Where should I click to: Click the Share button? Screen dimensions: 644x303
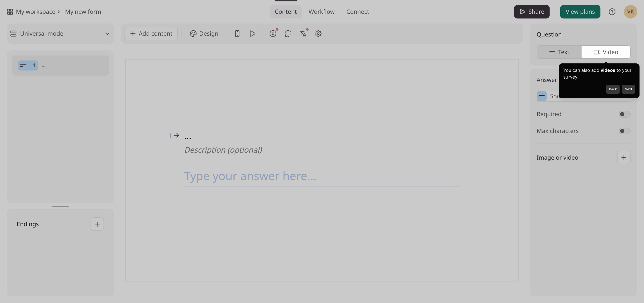[x=532, y=12]
